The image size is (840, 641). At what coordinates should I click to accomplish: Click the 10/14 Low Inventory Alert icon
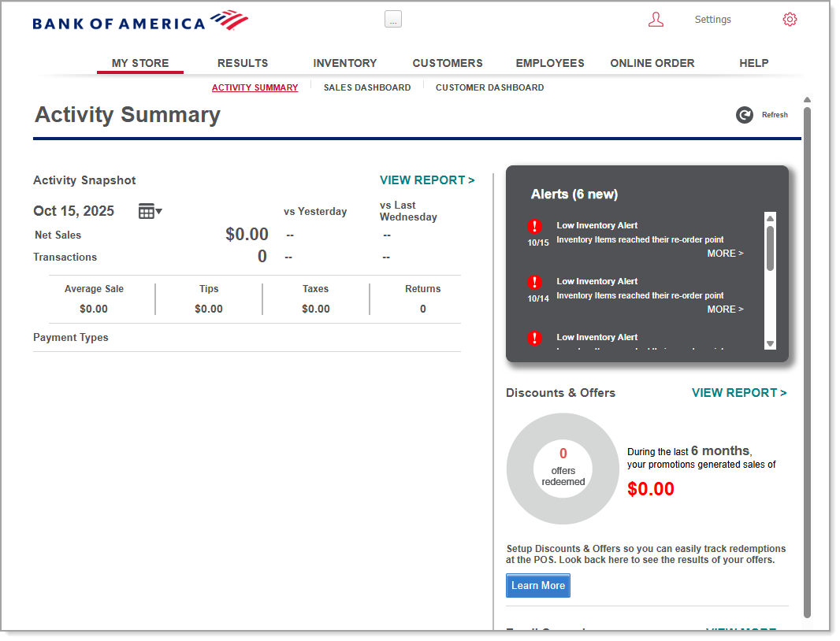[x=535, y=283]
